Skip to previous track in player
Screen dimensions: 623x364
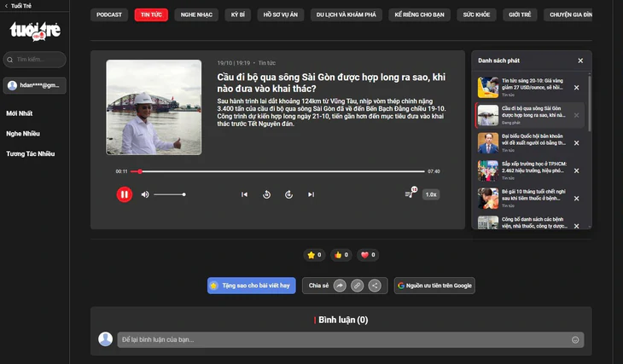[244, 194]
